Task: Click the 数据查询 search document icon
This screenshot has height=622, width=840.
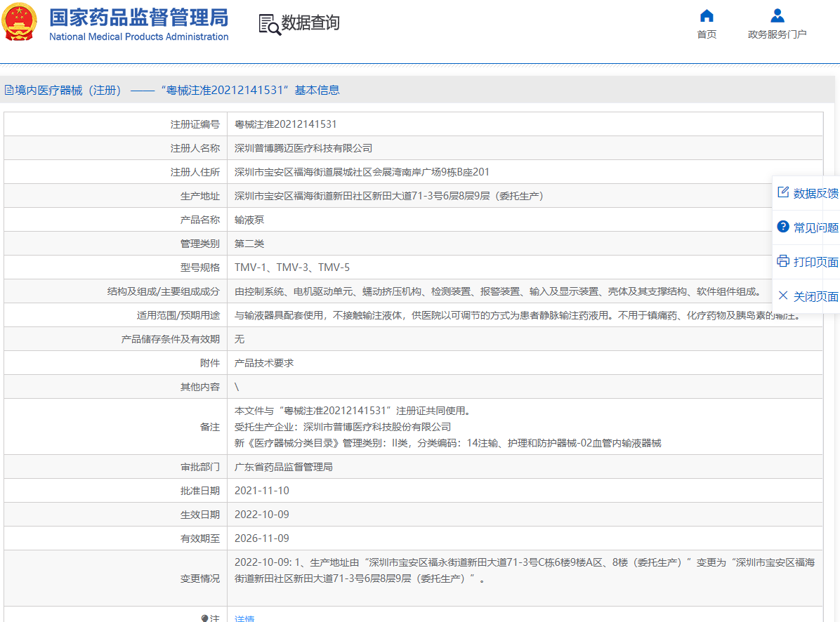Action: [x=270, y=25]
